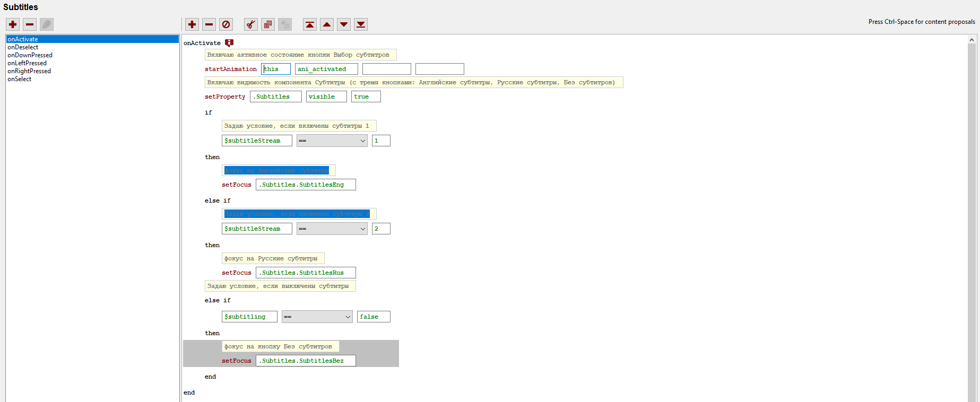
Task: Edit the 'true' value field of setProperty
Action: [366, 97]
